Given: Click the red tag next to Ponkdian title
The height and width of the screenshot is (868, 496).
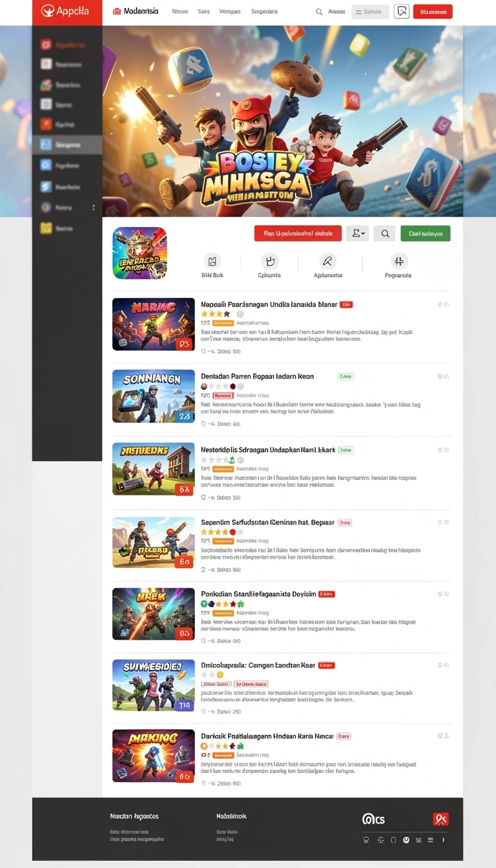Looking at the screenshot, I should point(327,594).
